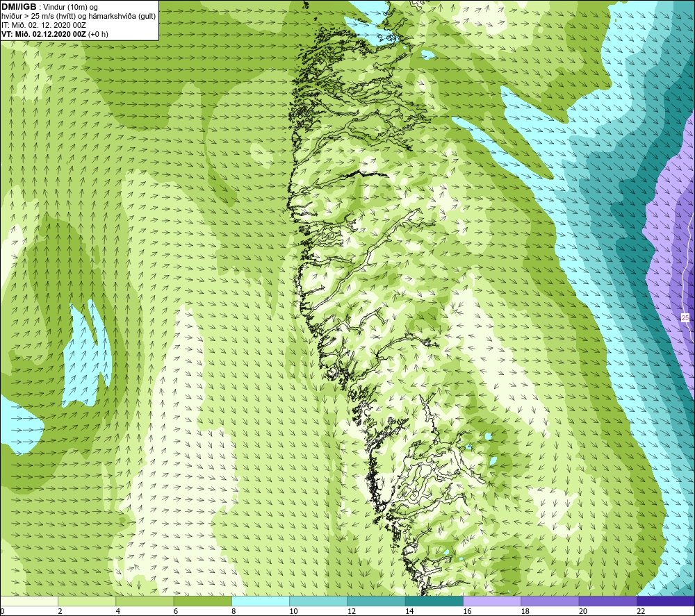Pick the pale cyan 8–10 m/s legend swatch
This screenshot has width=695, height=616.
pos(261,601)
